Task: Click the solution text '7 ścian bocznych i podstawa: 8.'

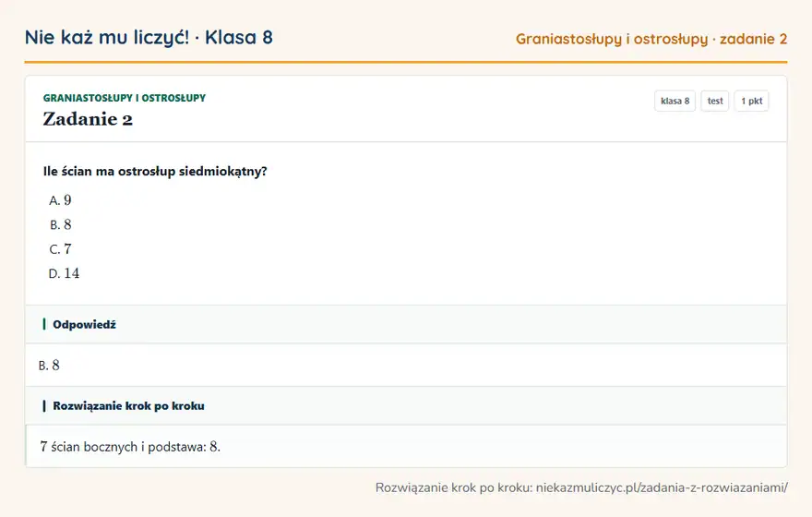Action: pos(130,447)
